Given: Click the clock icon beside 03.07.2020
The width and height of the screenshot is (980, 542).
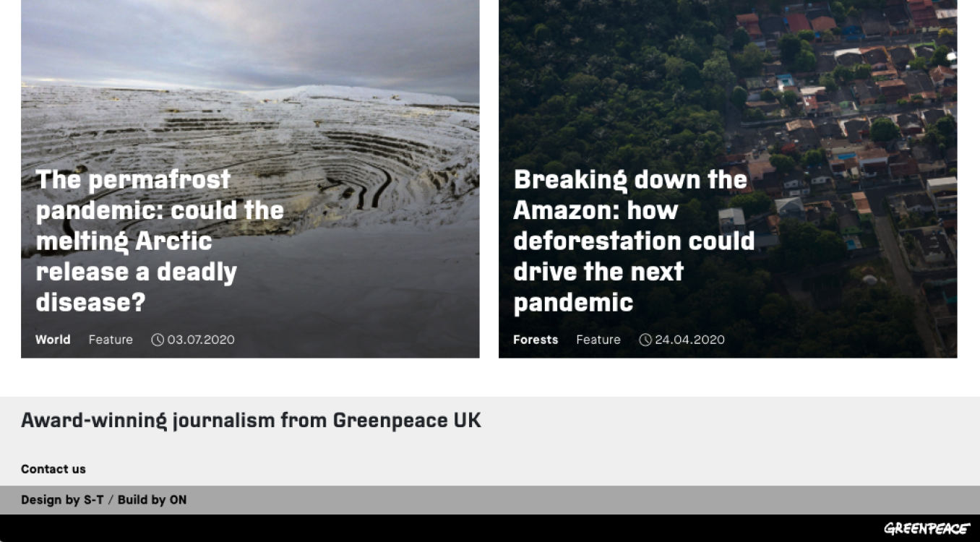Looking at the screenshot, I should [x=157, y=340].
